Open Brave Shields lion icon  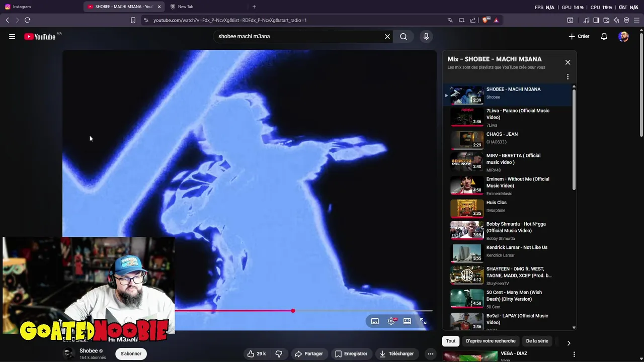pos(486,20)
